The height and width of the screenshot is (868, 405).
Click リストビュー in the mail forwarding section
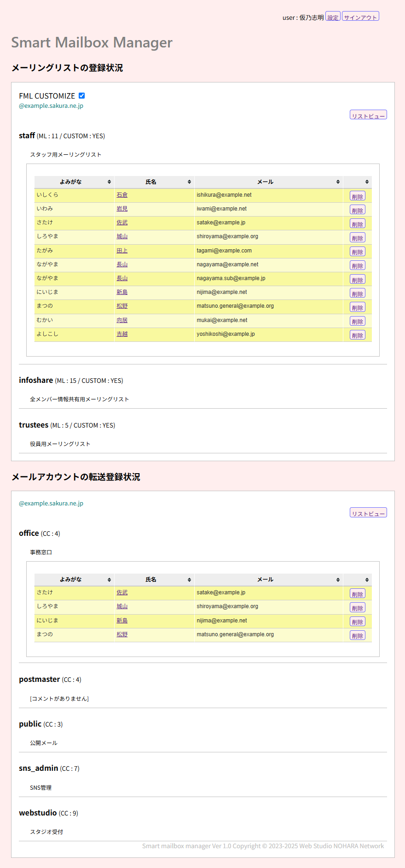(x=368, y=513)
